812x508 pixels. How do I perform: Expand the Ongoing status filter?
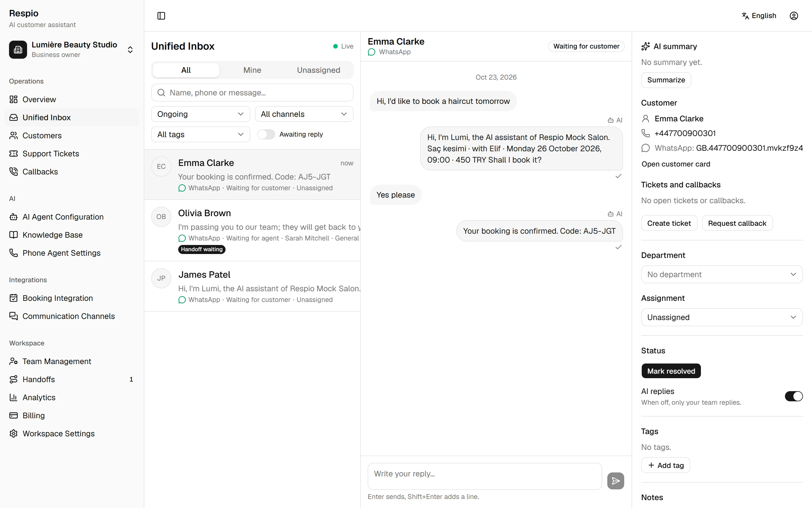coord(200,114)
